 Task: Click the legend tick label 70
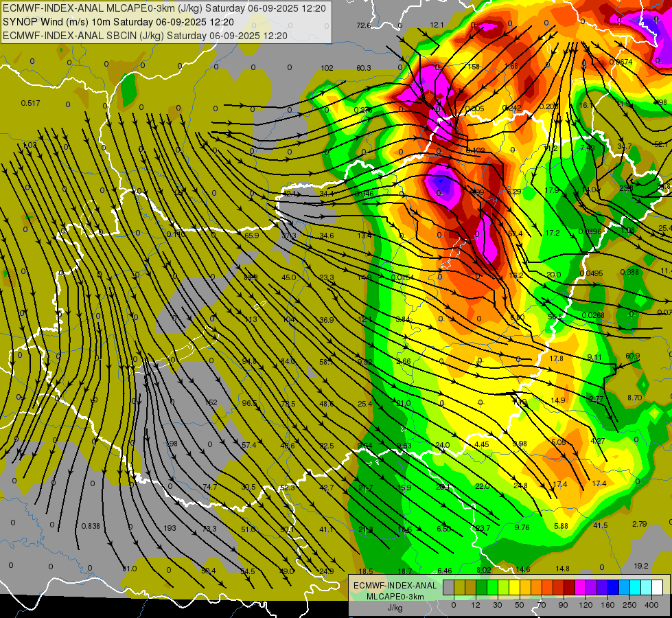[x=542, y=605]
